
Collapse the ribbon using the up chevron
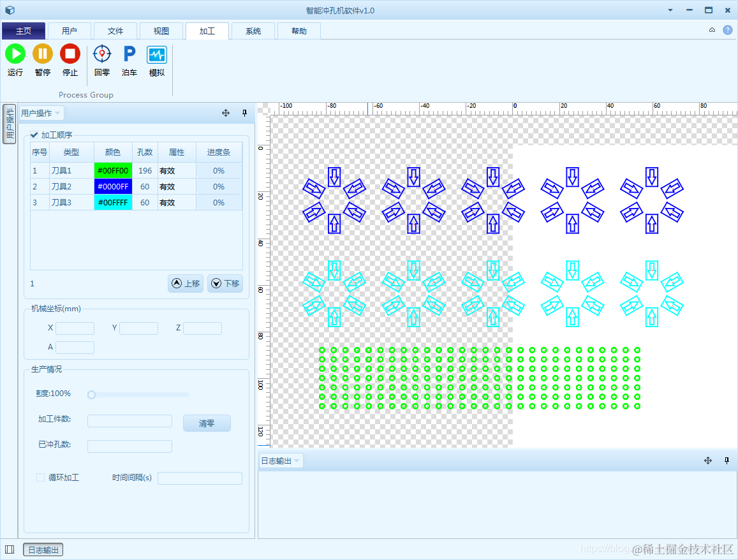712,30
